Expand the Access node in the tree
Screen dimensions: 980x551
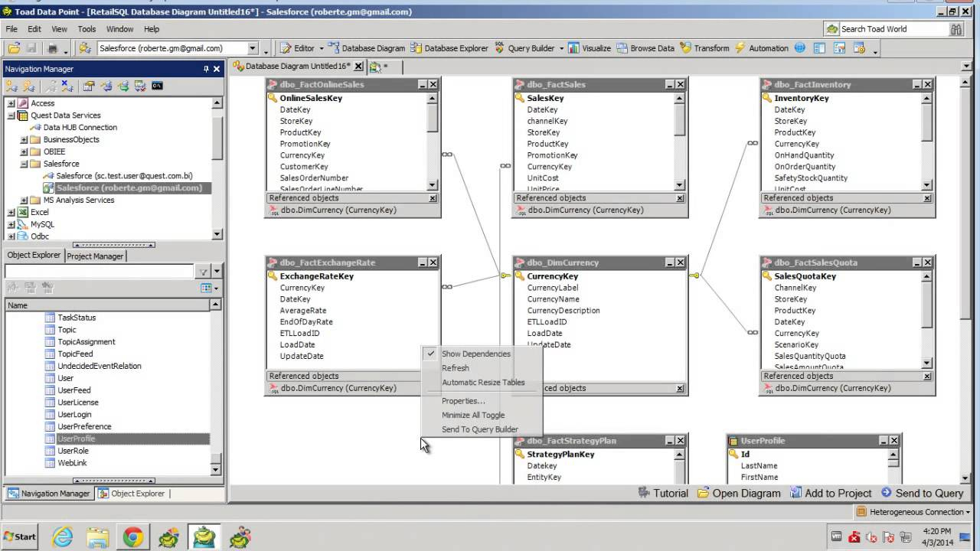[11, 103]
